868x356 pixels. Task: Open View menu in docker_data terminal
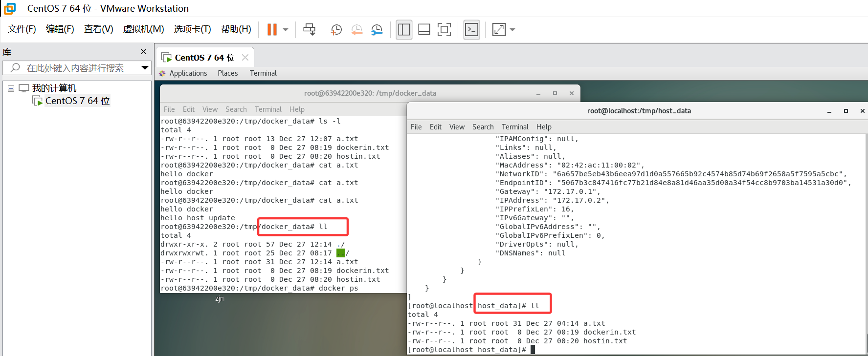(210, 109)
